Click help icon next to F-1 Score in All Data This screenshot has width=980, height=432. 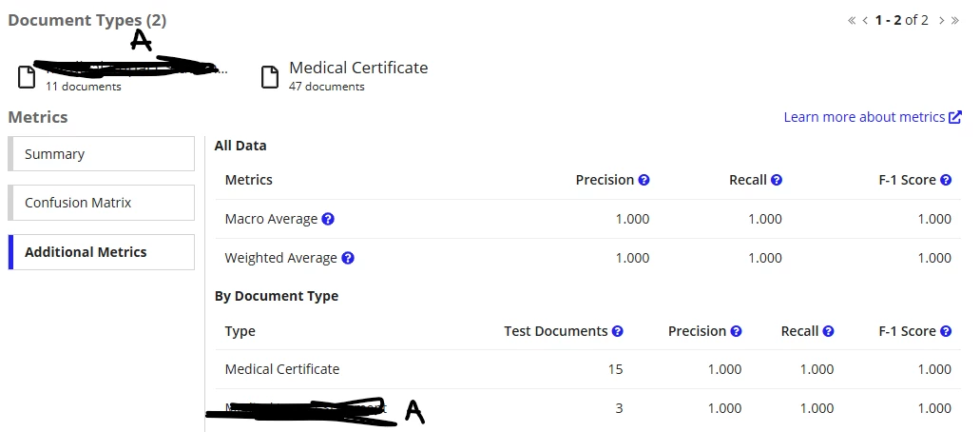pos(946,180)
